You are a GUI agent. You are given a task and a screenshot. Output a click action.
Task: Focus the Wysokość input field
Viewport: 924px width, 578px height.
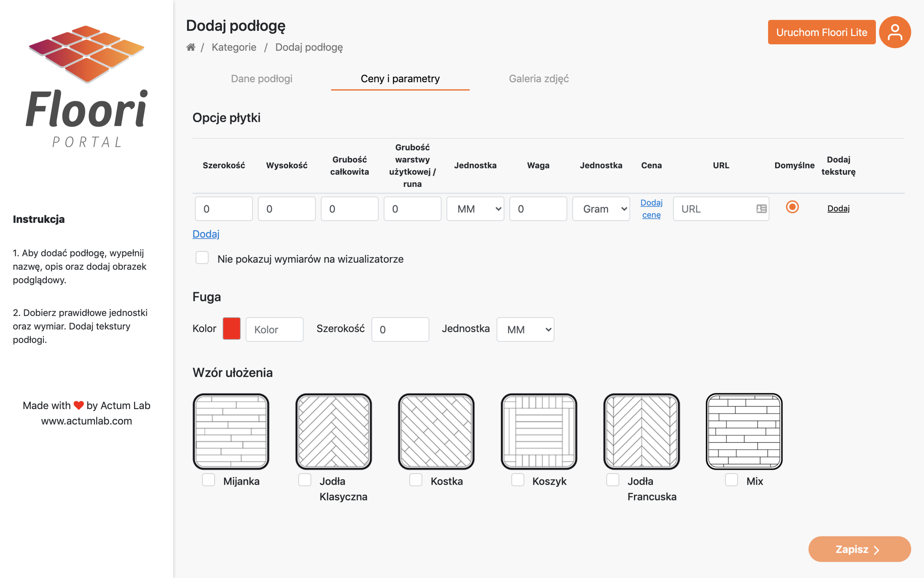pyautogui.click(x=287, y=209)
